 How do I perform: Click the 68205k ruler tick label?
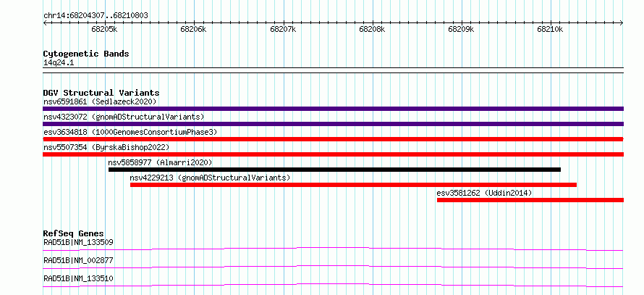[x=105, y=29]
